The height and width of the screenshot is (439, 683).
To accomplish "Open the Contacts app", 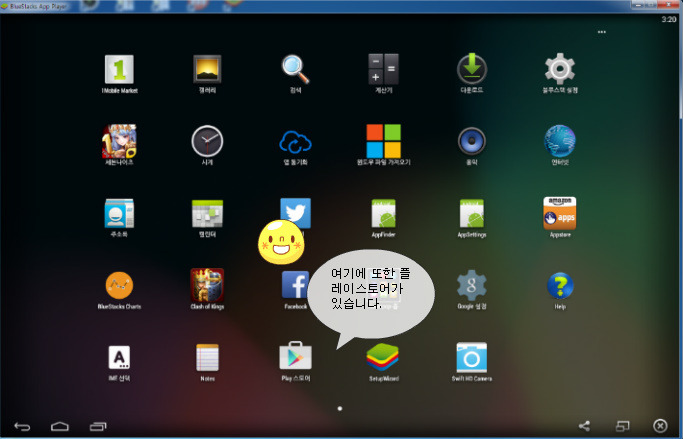I will pos(119,213).
